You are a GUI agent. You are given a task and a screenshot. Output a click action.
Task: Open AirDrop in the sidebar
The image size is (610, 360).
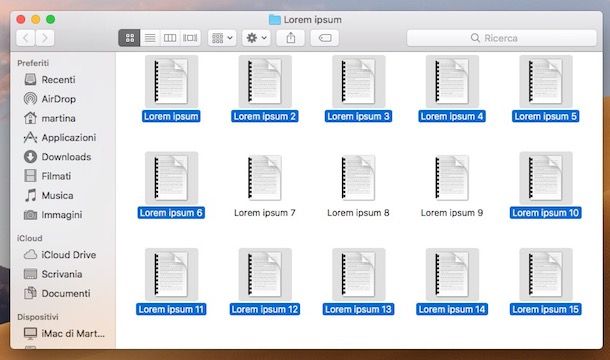(50, 99)
